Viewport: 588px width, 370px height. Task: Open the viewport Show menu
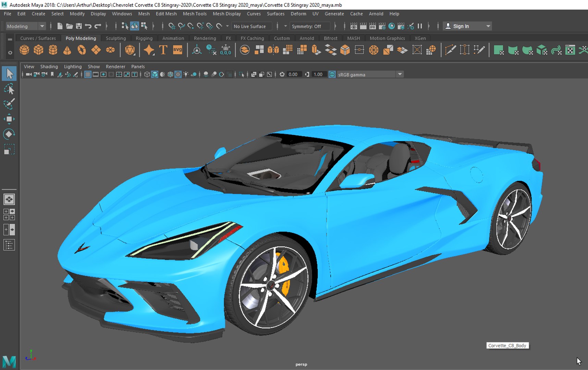[94, 66]
